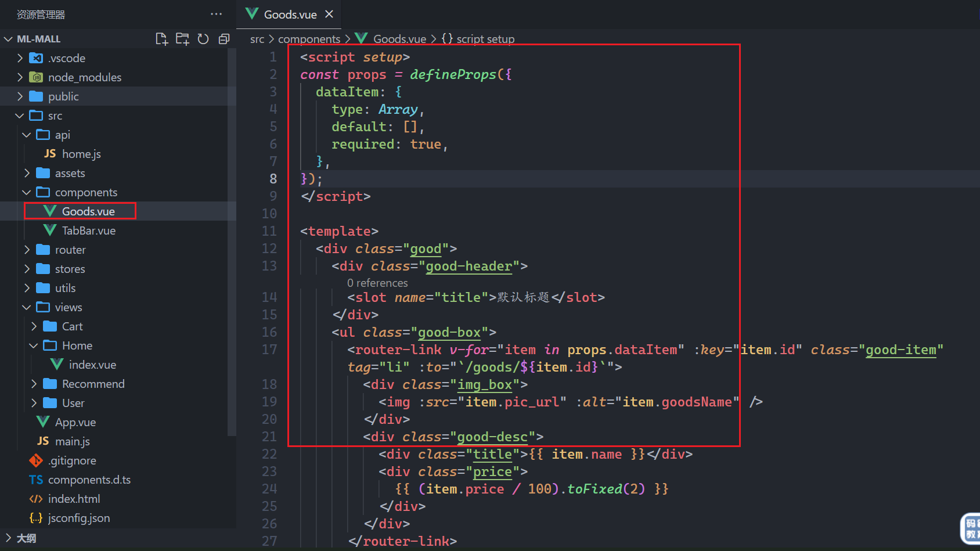This screenshot has width=980, height=551.
Task: Click the good-header class name
Action: (x=469, y=266)
